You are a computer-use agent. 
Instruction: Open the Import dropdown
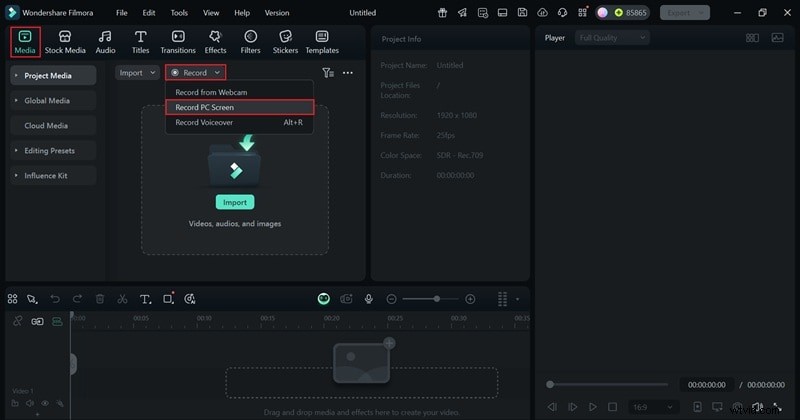coord(137,73)
